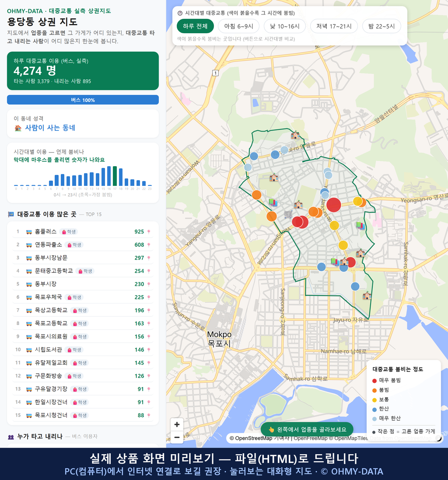Click the bus icon next to 연동파출소
Screen dimensions: 448x480
point(29,245)
